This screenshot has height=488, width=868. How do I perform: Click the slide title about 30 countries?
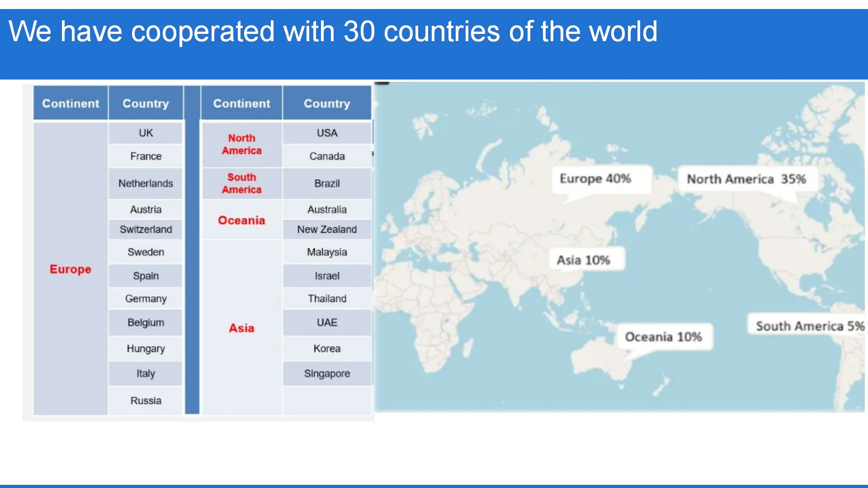[x=332, y=32]
